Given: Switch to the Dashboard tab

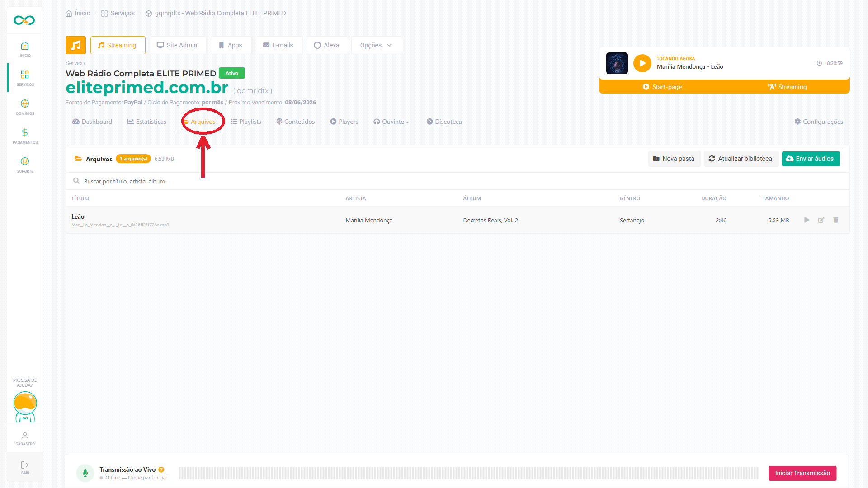Looking at the screenshot, I should [x=92, y=122].
